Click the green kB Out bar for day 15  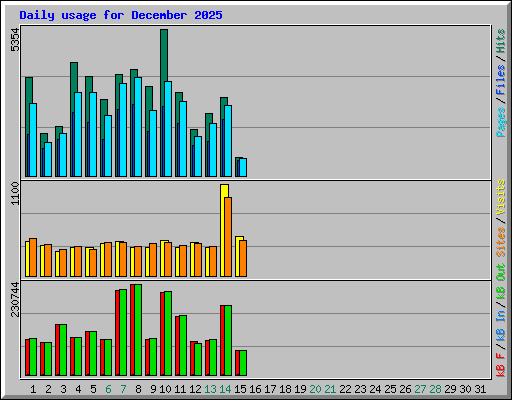(243, 363)
